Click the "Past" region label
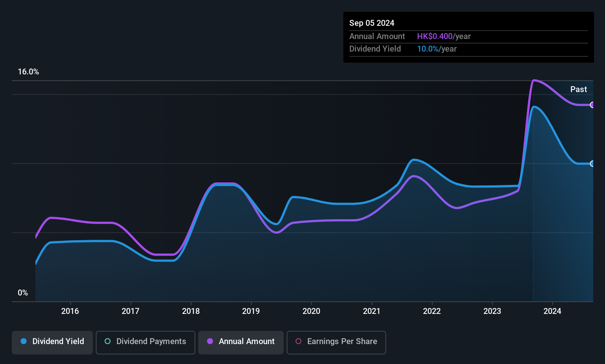This screenshot has width=605, height=364. [578, 90]
